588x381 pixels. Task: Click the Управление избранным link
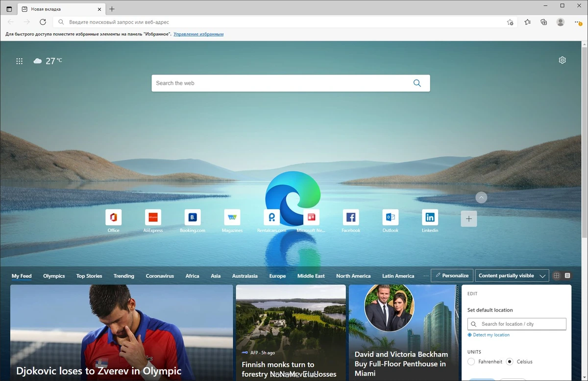coord(198,34)
